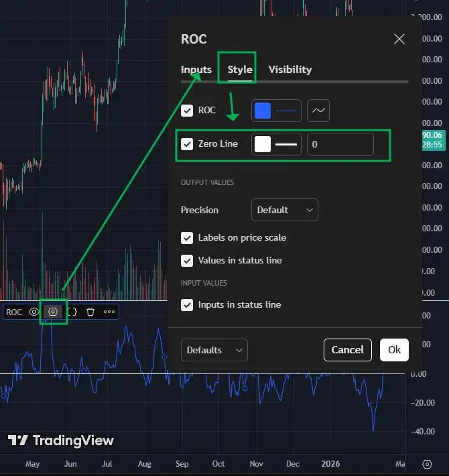Switch to the Visibility tab
Image resolution: width=449 pixels, height=476 pixels.
pyautogui.click(x=290, y=70)
